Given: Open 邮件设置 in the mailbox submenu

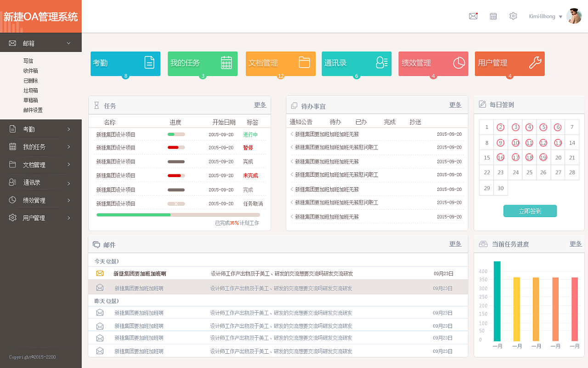Looking at the screenshot, I should tap(33, 110).
